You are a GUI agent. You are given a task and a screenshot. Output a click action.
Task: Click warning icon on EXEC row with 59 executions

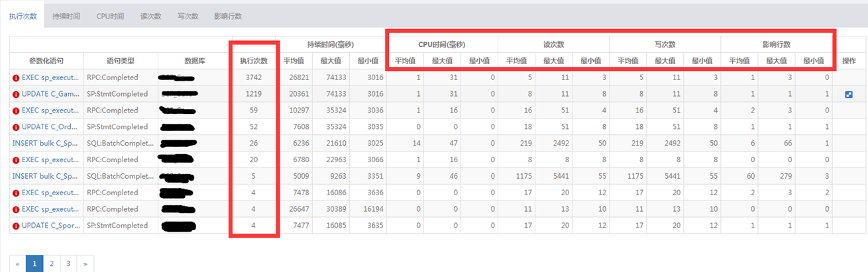tap(16, 111)
